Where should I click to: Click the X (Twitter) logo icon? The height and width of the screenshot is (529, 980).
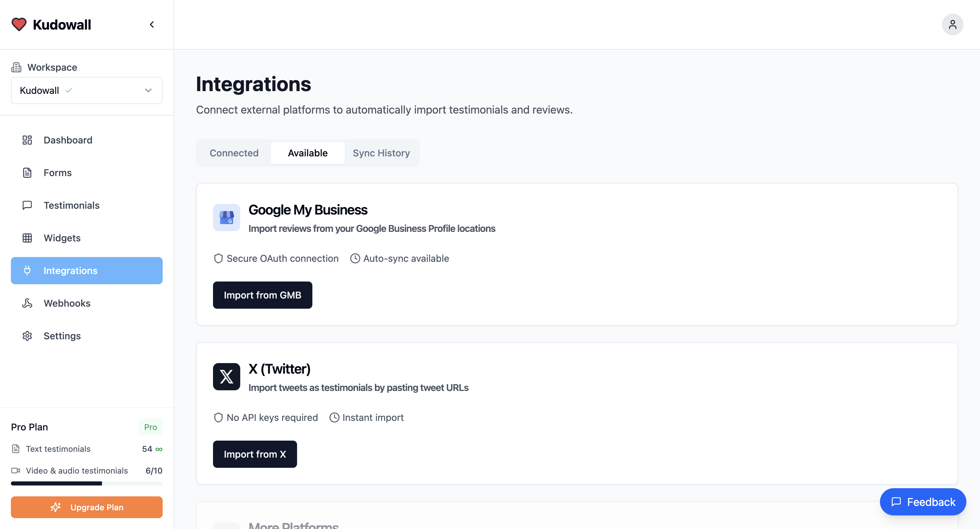pyautogui.click(x=226, y=377)
